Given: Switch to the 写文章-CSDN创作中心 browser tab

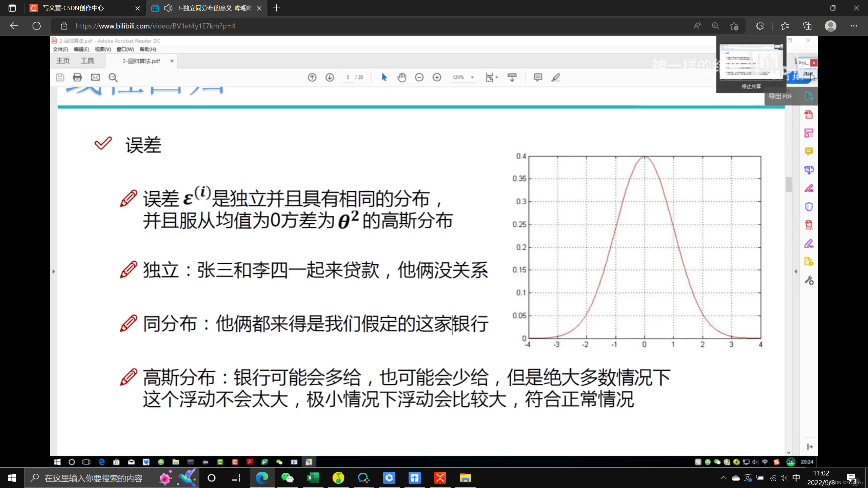Looking at the screenshot, I should pos(73,8).
